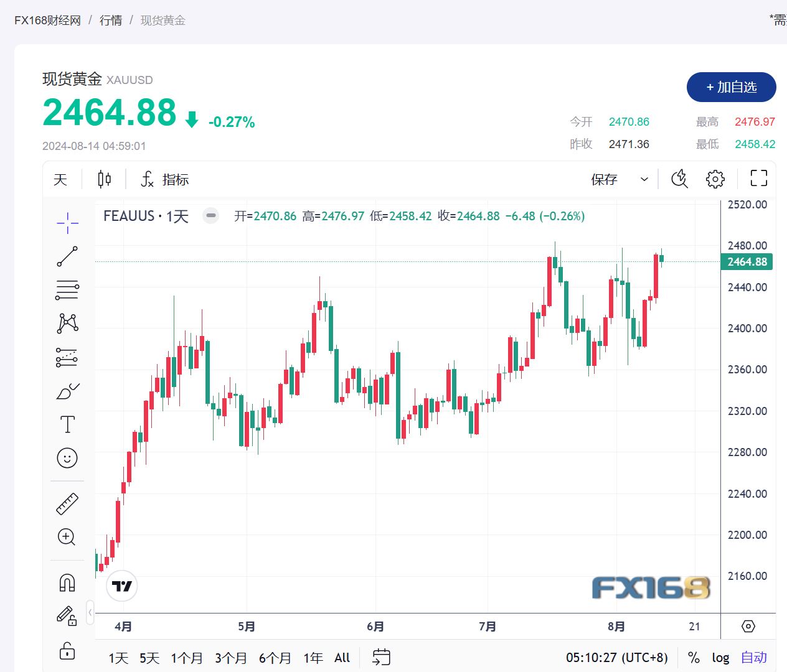The width and height of the screenshot is (787, 672).
Task: Select the brush drawing tool
Action: point(67,391)
